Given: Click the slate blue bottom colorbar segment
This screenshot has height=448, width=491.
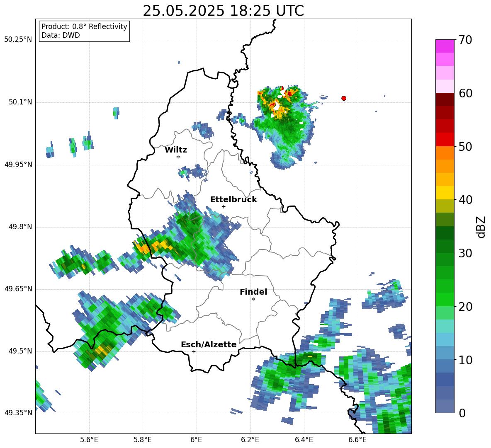Looking at the screenshot, I should tap(445, 406).
